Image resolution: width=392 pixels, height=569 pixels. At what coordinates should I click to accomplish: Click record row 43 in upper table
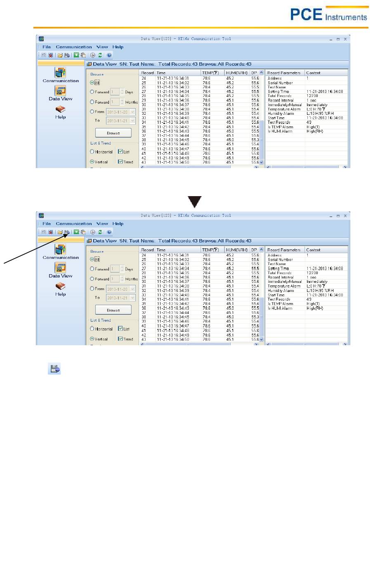[200, 162]
